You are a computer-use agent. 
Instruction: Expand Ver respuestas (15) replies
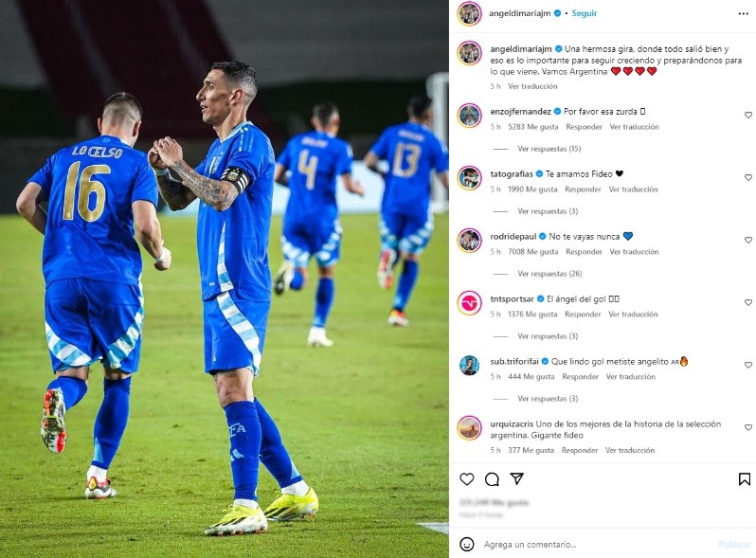coord(549,149)
